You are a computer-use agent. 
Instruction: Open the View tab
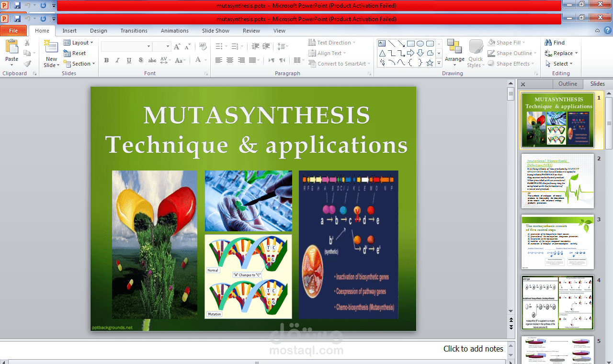[279, 31]
